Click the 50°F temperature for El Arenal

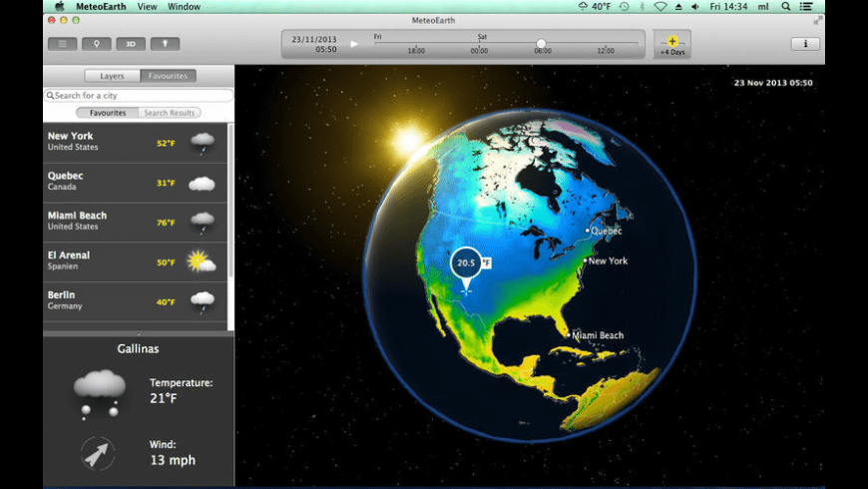coord(166,263)
